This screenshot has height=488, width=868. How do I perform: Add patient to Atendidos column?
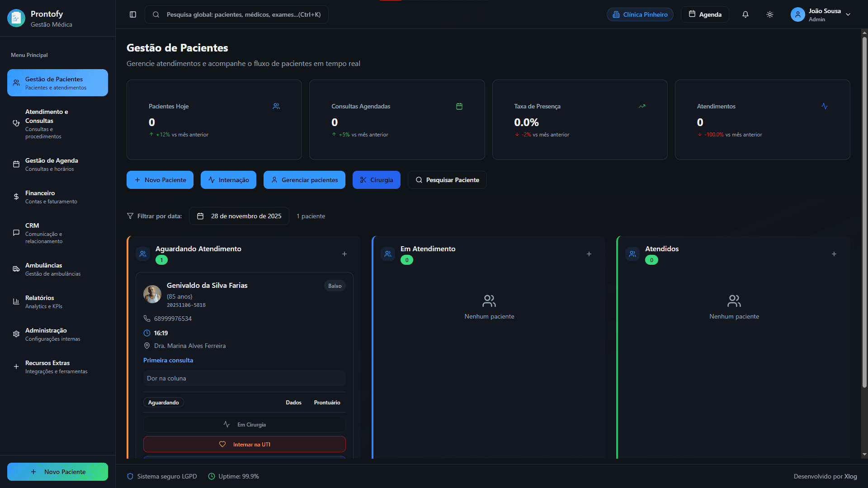point(834,254)
